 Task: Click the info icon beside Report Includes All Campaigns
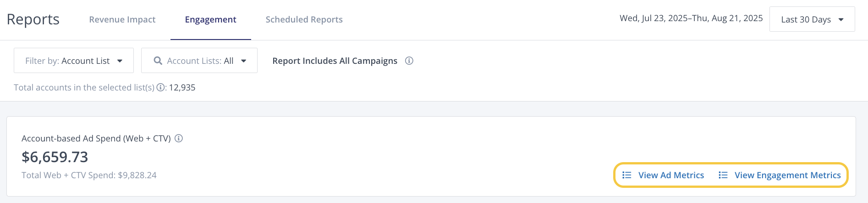pyautogui.click(x=409, y=61)
